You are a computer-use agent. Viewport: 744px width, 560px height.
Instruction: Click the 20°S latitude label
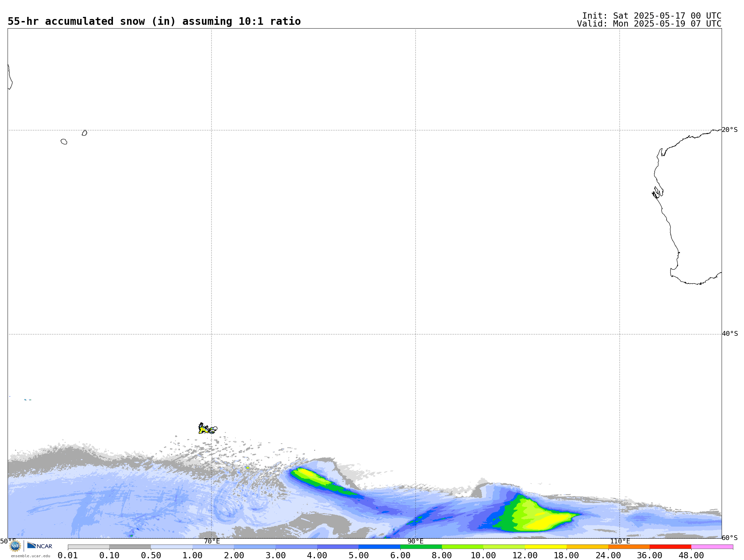tap(730, 130)
